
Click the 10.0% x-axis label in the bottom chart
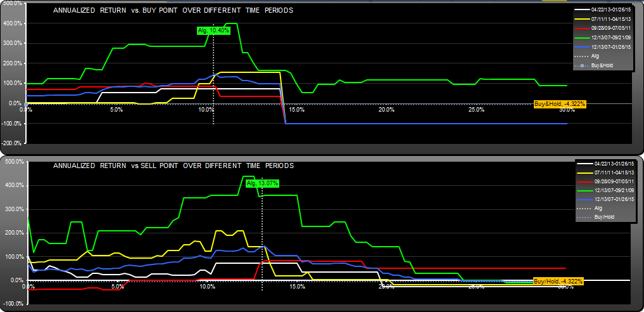click(206, 287)
